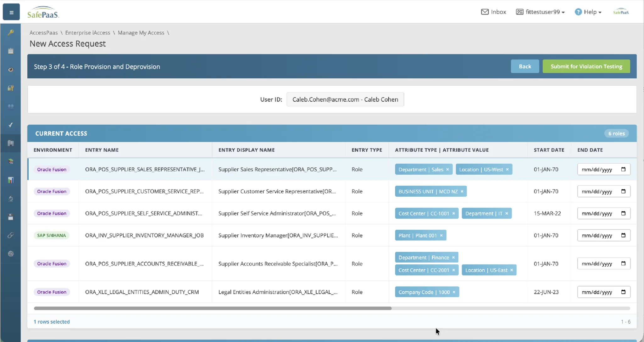The image size is (644, 342).
Task: Sort by END DATE column header
Action: 590,150
